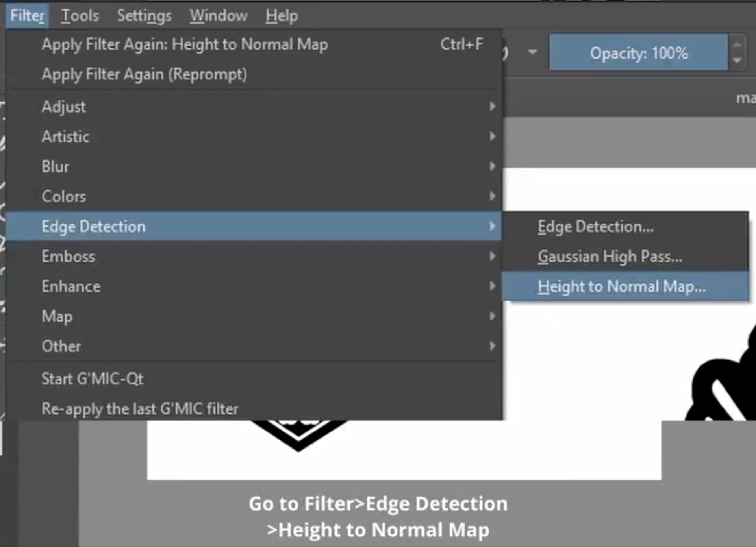The height and width of the screenshot is (547, 756).
Task: Expand the Blur filter submenu
Action: pyautogui.click(x=56, y=166)
